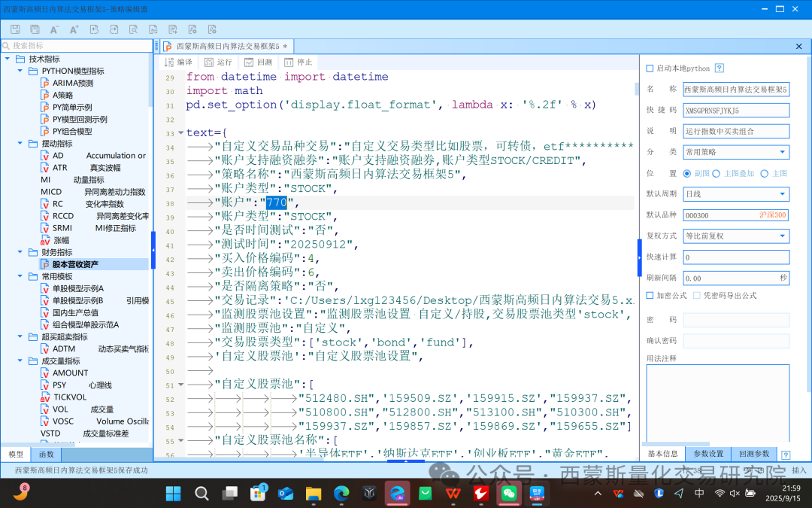
Task: Click the Replace document icon in toolbar
Action: (x=153, y=29)
